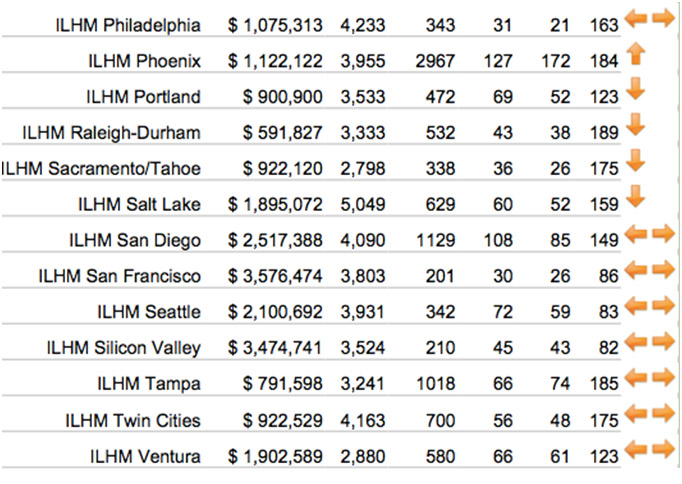The image size is (682, 484).
Task: Click the right arrow icon for ILHM Philadelphia
Action: point(663,19)
